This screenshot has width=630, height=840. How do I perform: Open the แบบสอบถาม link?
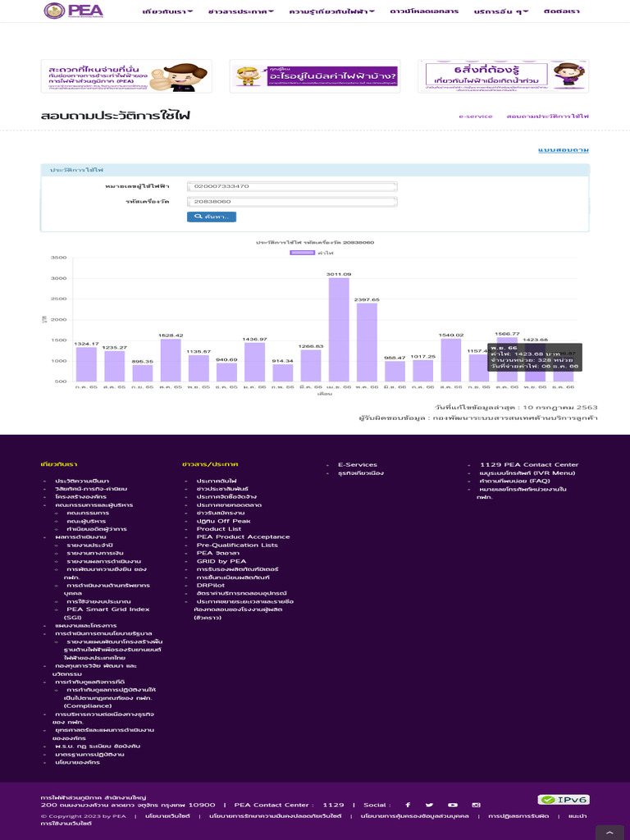pyautogui.click(x=564, y=150)
